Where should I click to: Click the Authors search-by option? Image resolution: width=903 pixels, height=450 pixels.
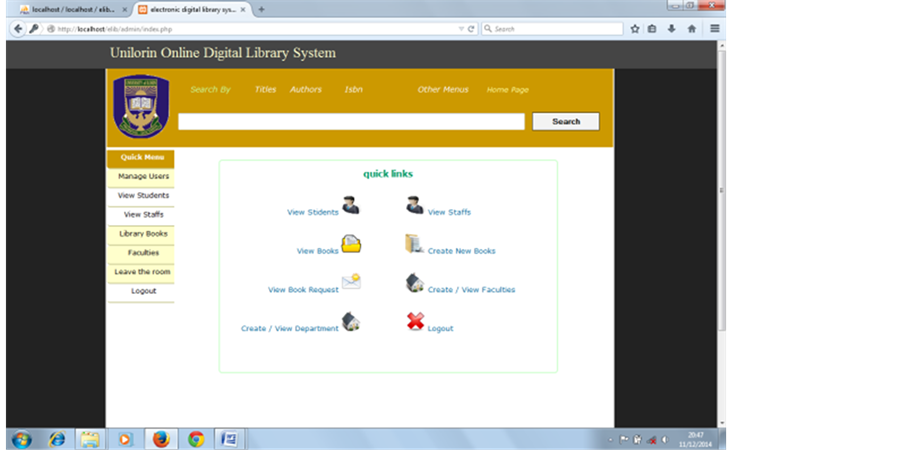coord(306,90)
